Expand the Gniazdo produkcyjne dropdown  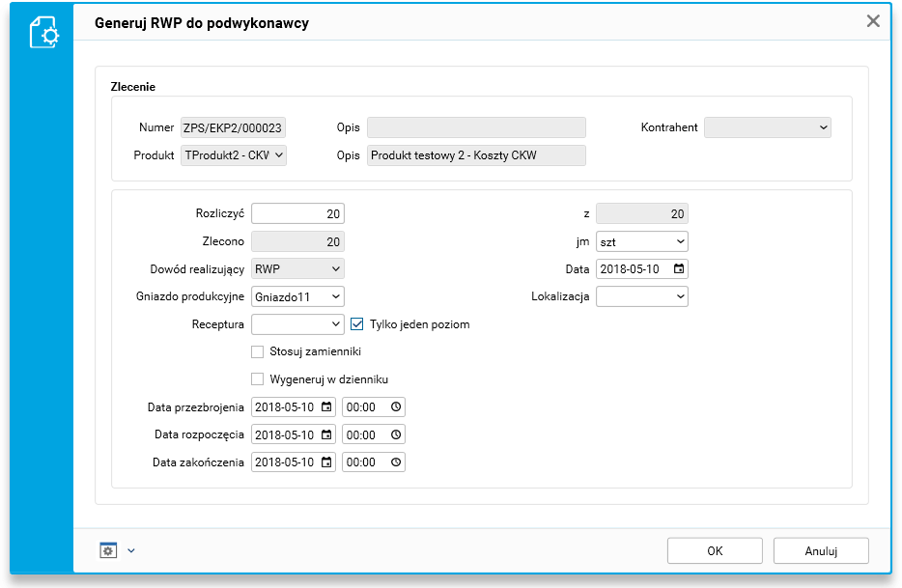pos(297,296)
